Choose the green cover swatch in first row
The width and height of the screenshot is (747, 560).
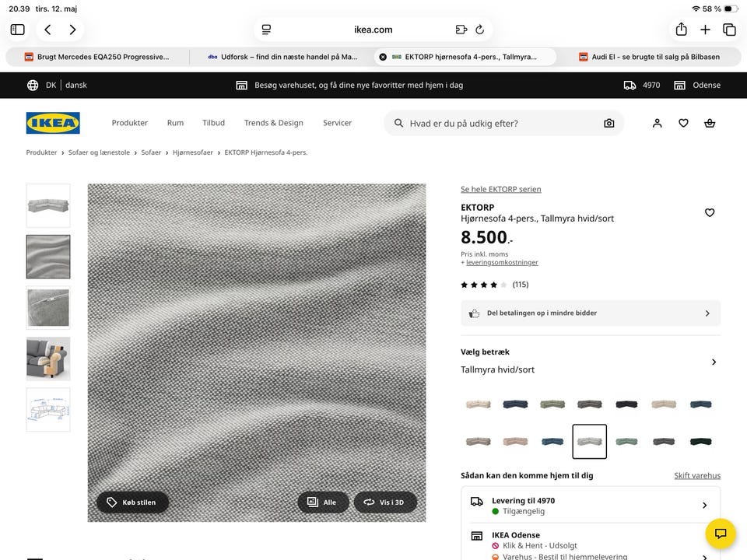(x=552, y=404)
